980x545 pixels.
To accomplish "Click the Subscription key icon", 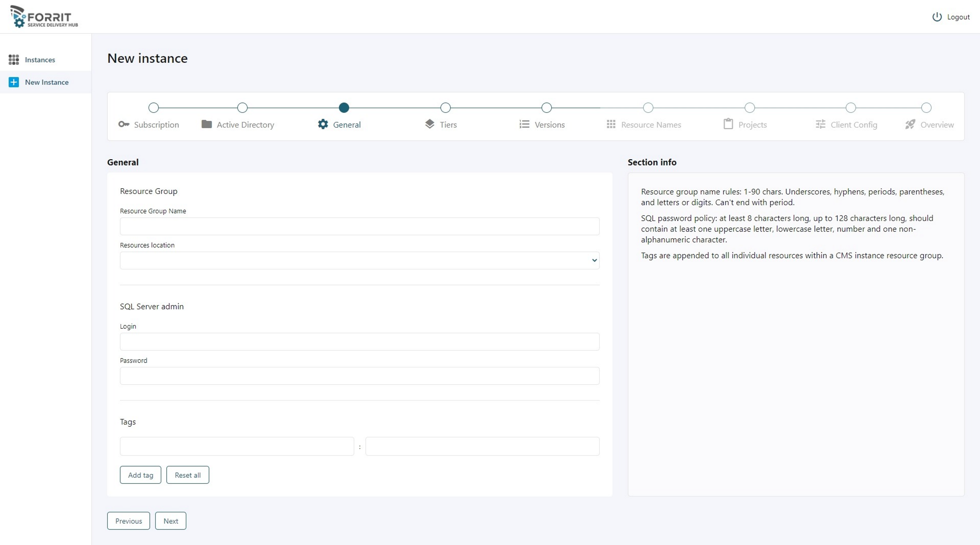I will click(x=124, y=124).
